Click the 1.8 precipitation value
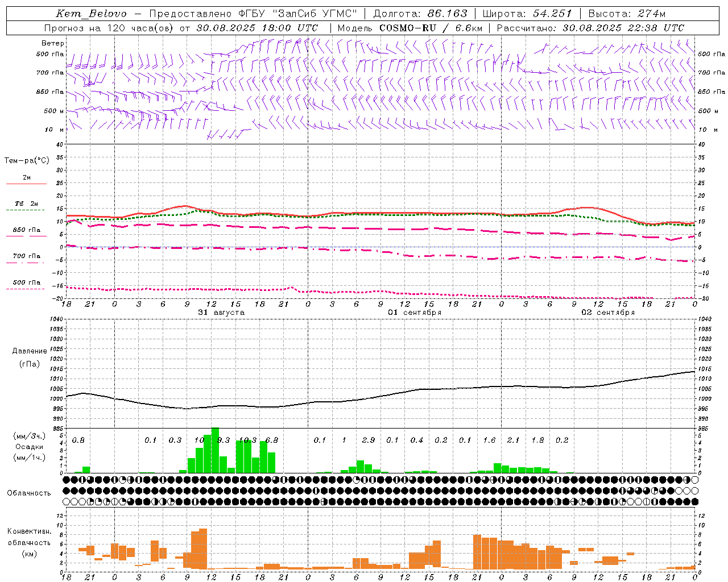The height and width of the screenshot is (582, 728). click(537, 440)
